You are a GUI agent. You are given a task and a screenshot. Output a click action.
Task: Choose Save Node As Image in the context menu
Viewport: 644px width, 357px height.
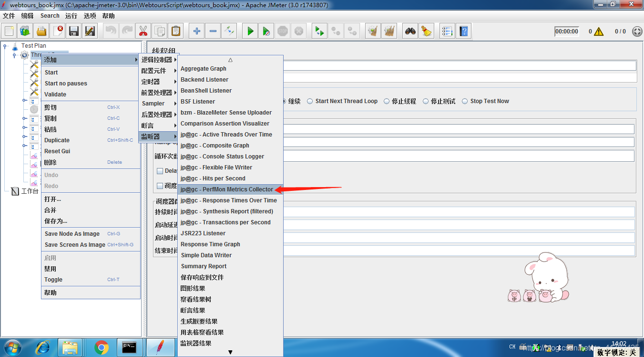[91, 234]
